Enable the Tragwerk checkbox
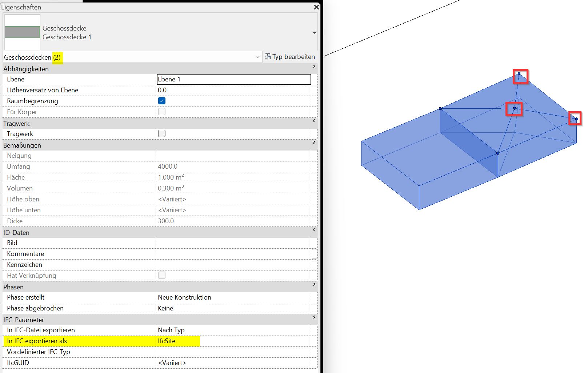The image size is (588, 373). tap(161, 133)
